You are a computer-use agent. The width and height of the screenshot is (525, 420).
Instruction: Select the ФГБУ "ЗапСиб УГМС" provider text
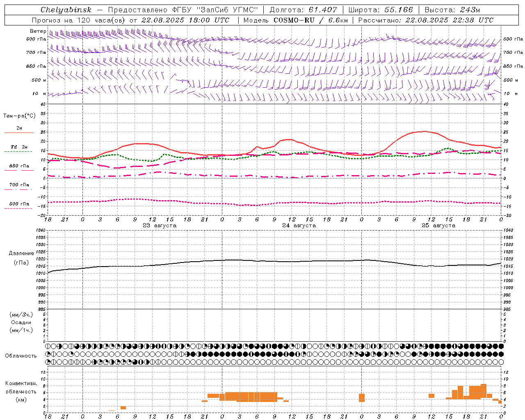pos(216,10)
